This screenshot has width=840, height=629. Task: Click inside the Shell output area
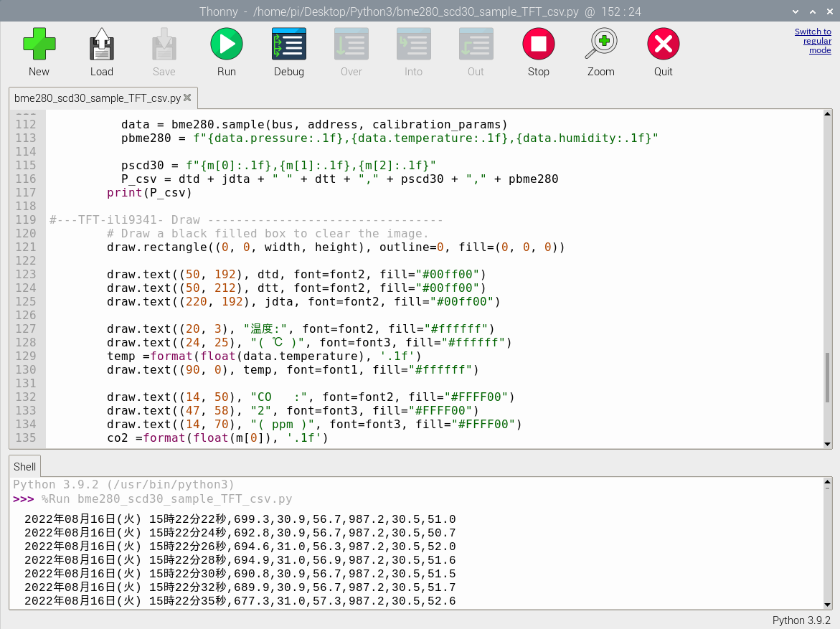359,545
